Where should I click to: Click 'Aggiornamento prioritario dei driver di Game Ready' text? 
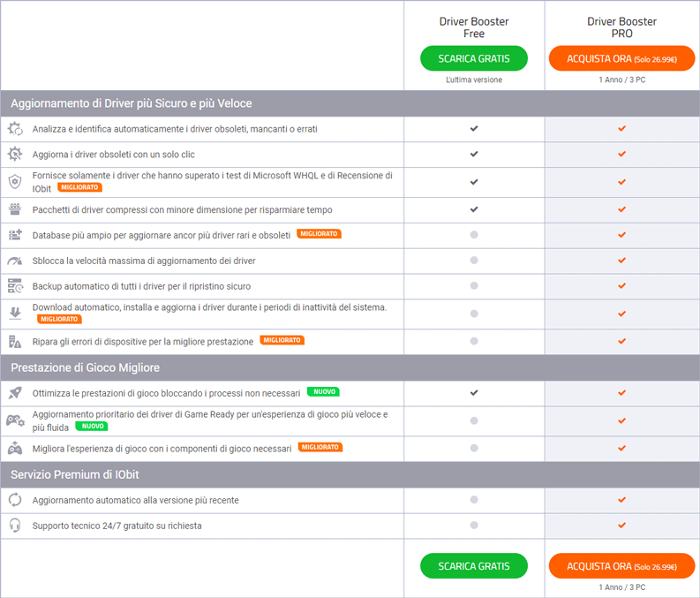tap(210, 420)
